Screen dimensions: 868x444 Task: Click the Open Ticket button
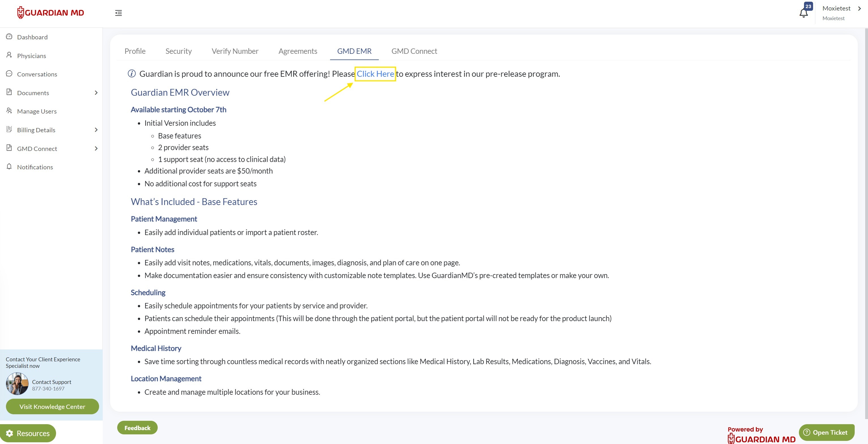click(827, 432)
